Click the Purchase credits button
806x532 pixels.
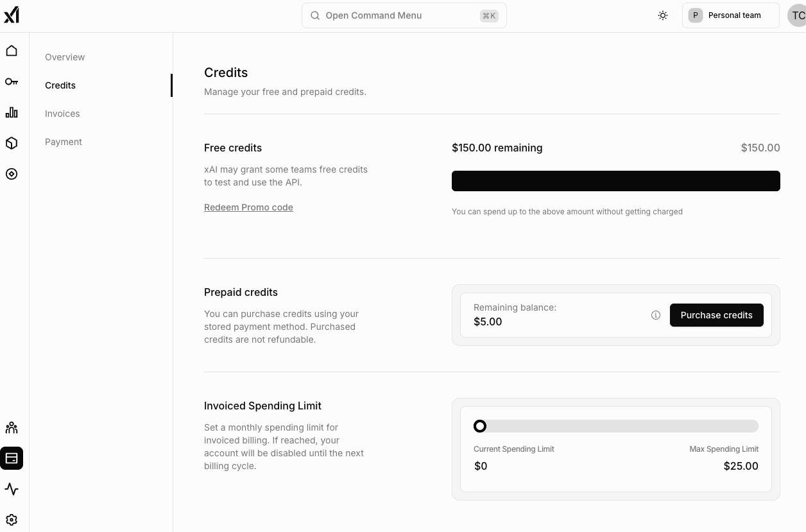click(x=717, y=315)
